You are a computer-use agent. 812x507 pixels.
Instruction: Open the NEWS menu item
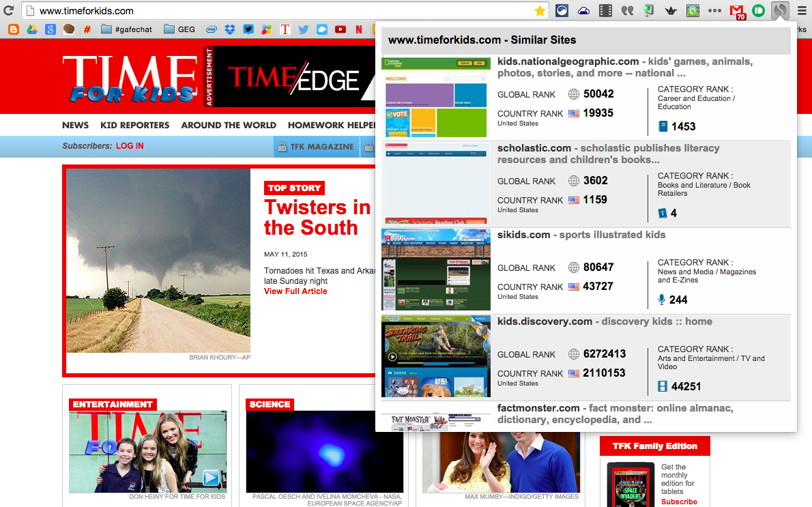(x=76, y=126)
